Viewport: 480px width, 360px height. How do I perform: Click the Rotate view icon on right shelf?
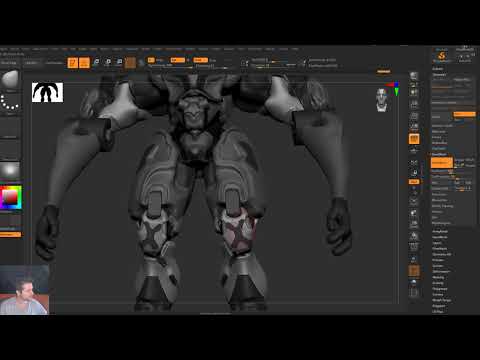tap(414, 236)
